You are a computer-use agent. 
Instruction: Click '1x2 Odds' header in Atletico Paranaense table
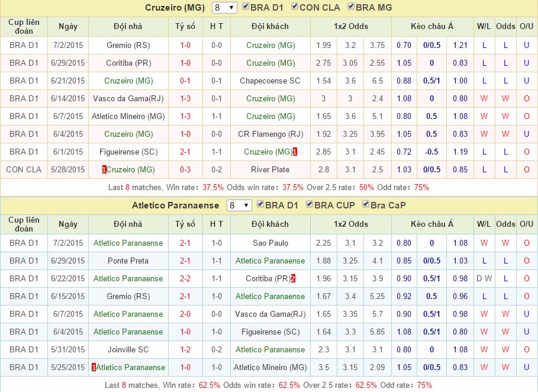coord(350,224)
